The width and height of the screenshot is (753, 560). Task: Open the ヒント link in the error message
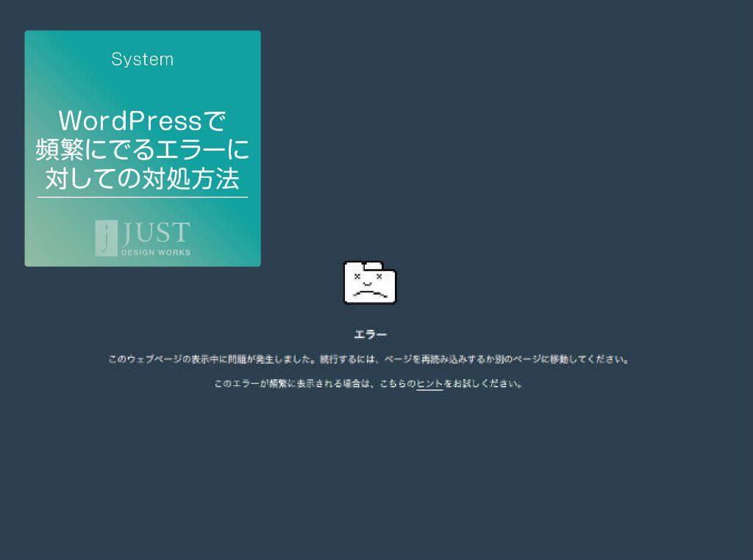click(429, 384)
